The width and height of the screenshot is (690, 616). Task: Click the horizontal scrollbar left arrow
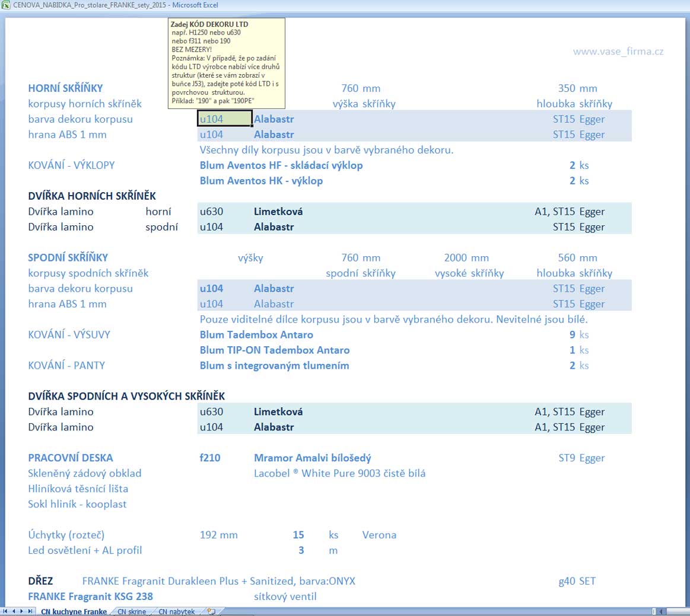click(x=661, y=611)
